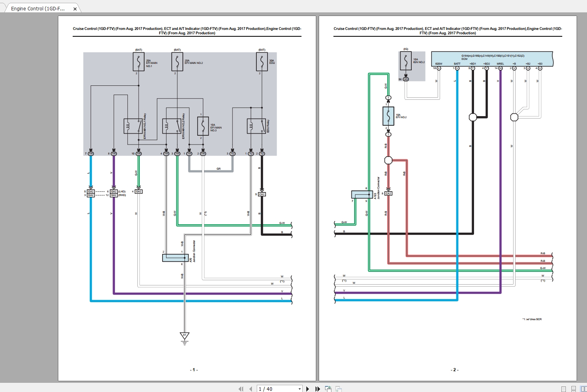Jump to the last page
The image size is (587, 392).
click(318, 389)
